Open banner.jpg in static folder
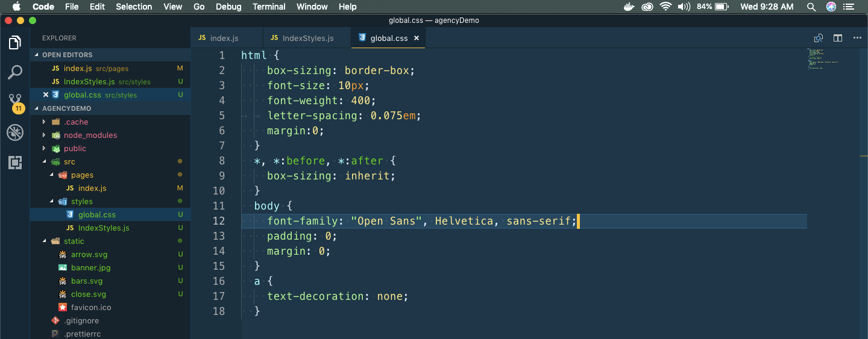 pos(110,267)
